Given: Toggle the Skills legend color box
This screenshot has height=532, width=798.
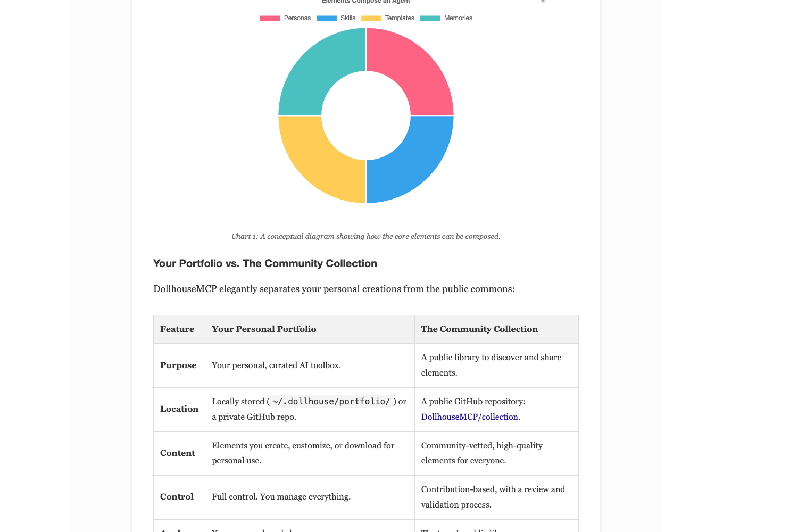Looking at the screenshot, I should point(326,18).
